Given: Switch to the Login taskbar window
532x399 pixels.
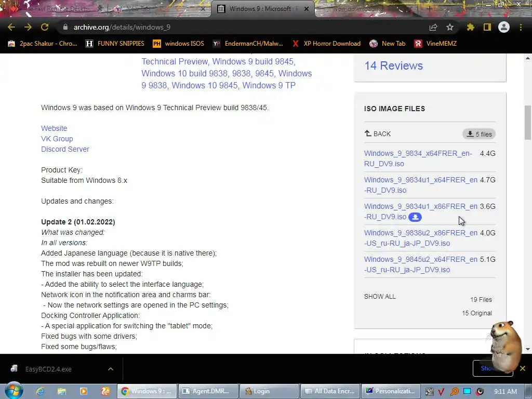Looking at the screenshot, I should pyautogui.click(x=269, y=391).
